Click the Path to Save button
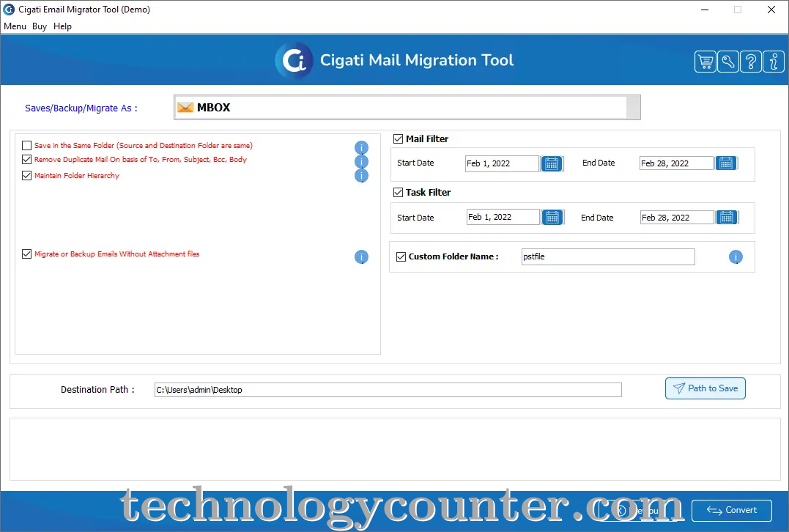Viewport: 789px width, 532px height. [x=705, y=388]
